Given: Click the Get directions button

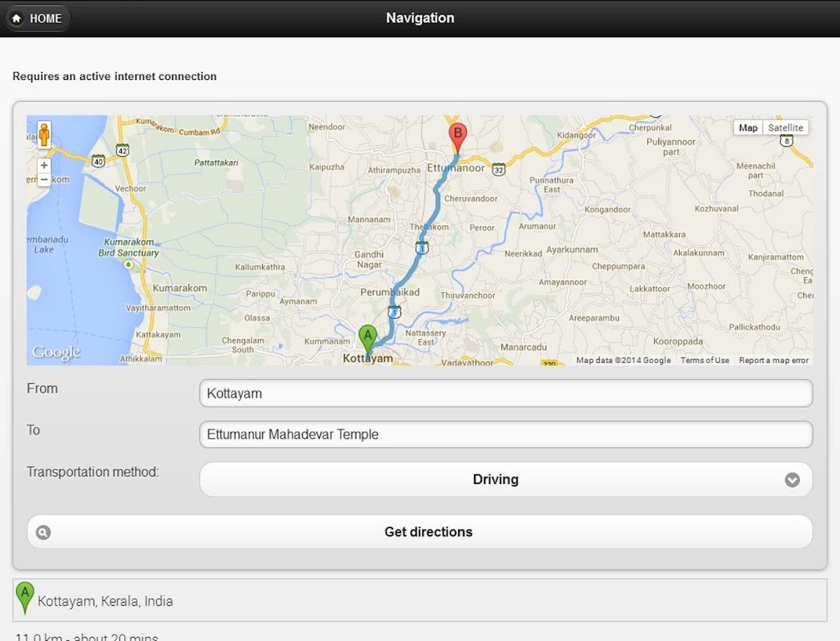Looking at the screenshot, I should tap(420, 532).
